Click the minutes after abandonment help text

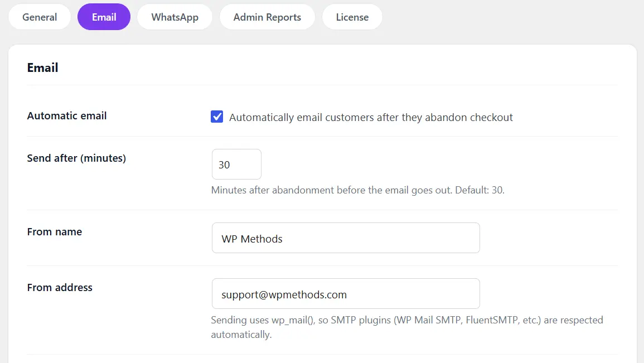358,190
